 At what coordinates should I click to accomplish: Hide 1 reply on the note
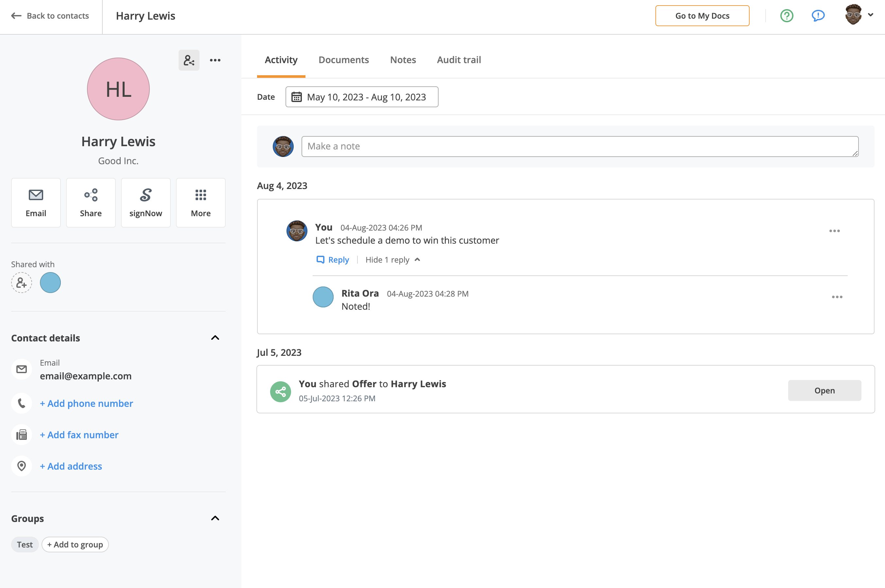[392, 260]
